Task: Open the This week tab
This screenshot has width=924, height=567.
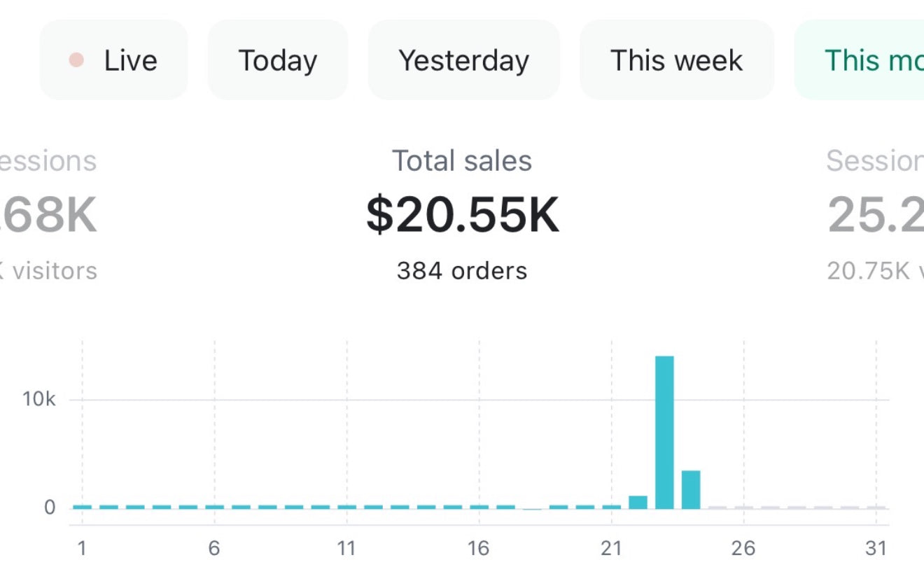Action: point(676,60)
